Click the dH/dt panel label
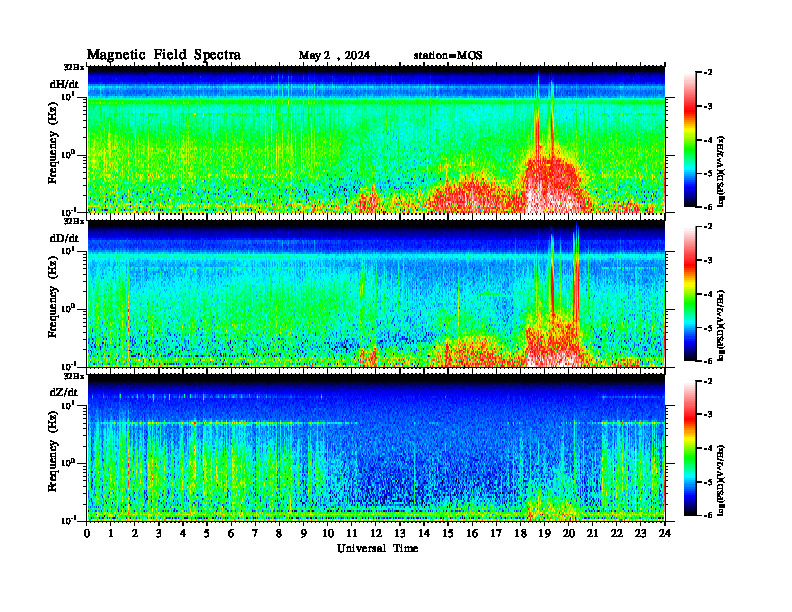Image resolution: width=792 pixels, height=612 pixels. coord(64,84)
